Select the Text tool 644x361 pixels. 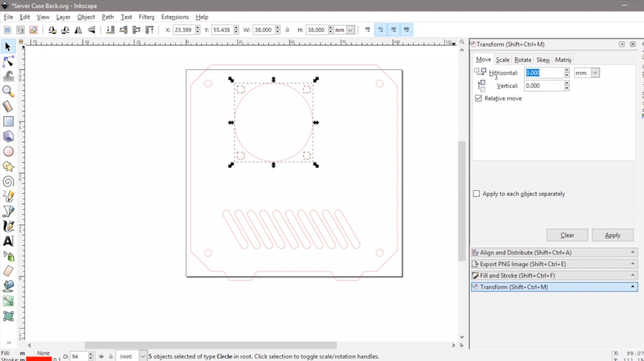pos(8,241)
